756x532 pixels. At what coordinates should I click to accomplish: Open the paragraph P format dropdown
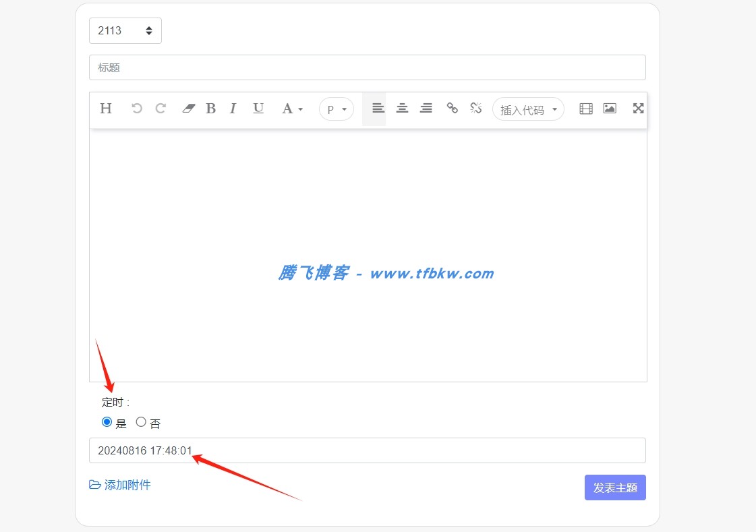(x=337, y=109)
